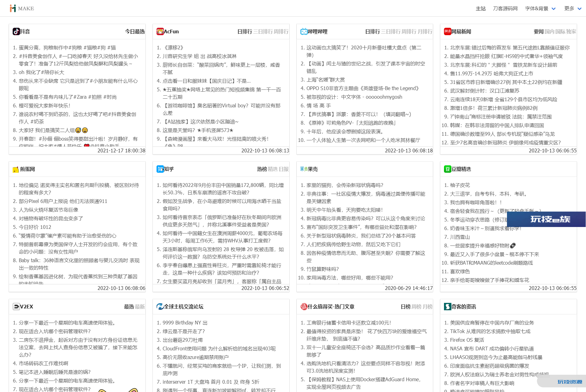Click the MAKE site logo
The image size is (586, 392).
coord(22,8)
